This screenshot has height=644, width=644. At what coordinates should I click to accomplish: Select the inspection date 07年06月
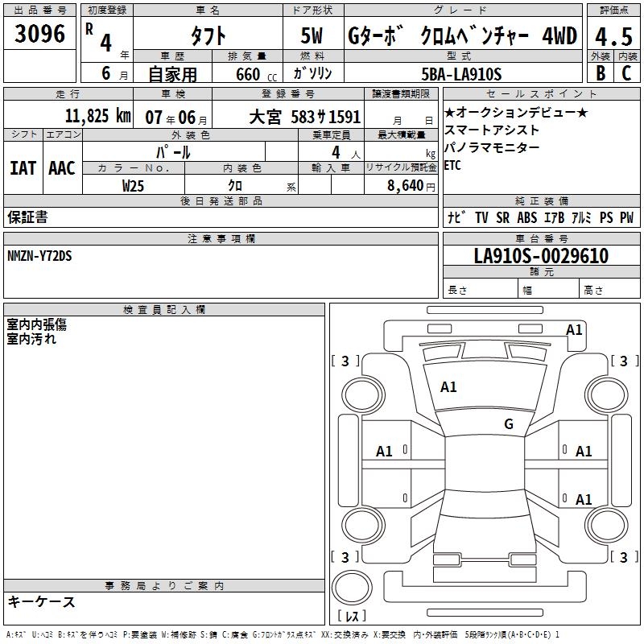(x=176, y=118)
